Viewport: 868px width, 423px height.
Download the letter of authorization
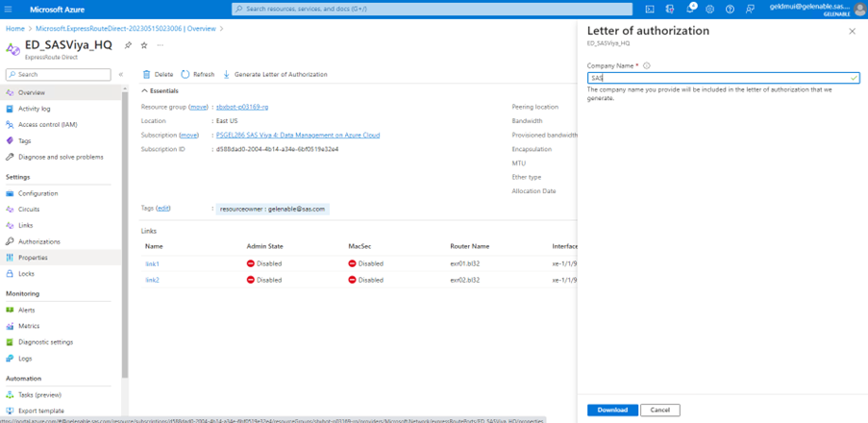[x=612, y=410]
